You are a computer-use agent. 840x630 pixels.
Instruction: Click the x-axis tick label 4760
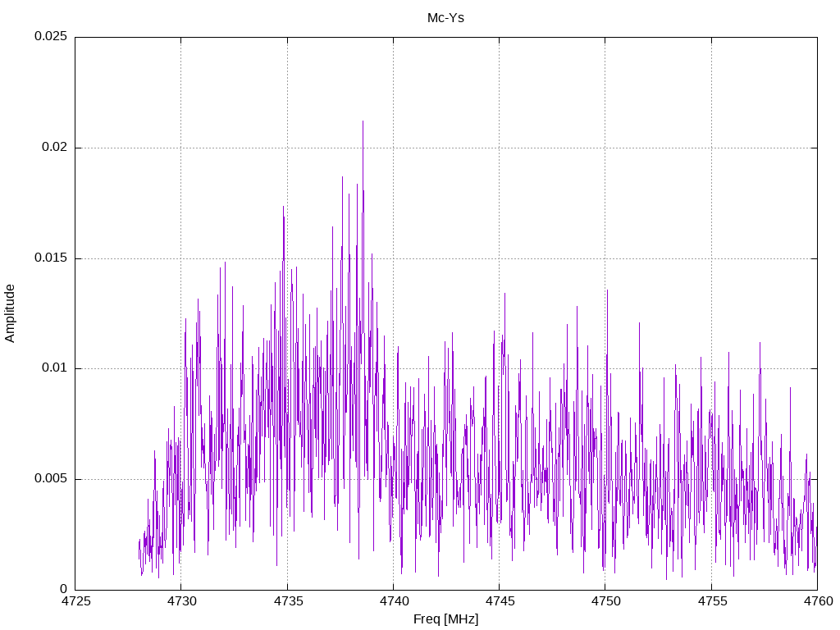click(x=818, y=601)
